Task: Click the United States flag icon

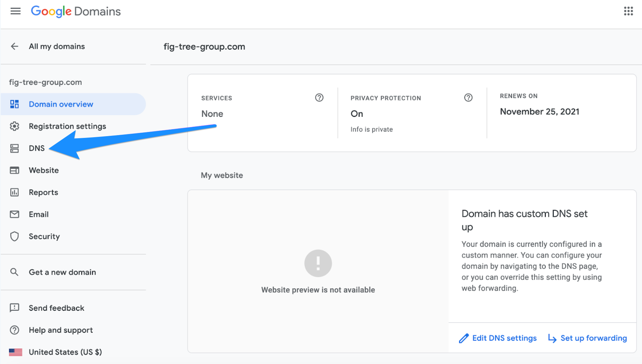Action: click(15, 352)
